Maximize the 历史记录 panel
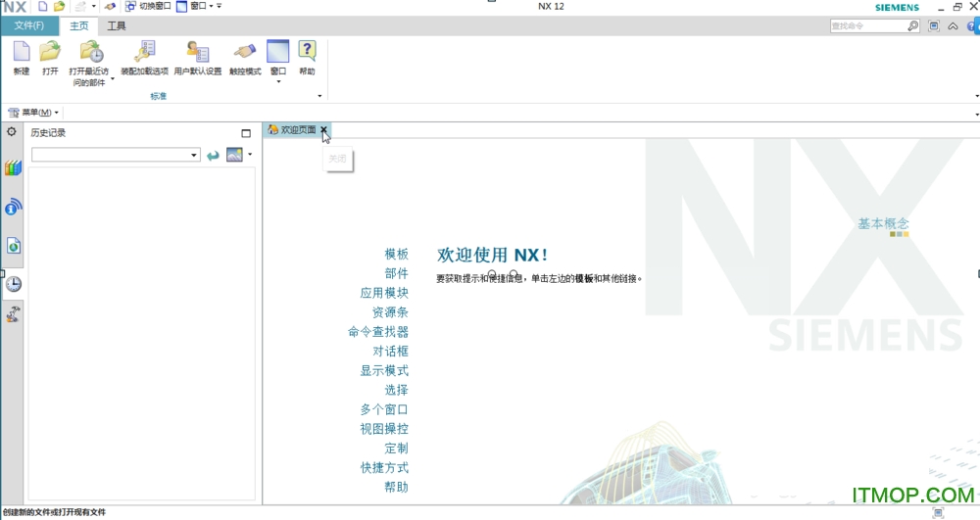 click(246, 133)
